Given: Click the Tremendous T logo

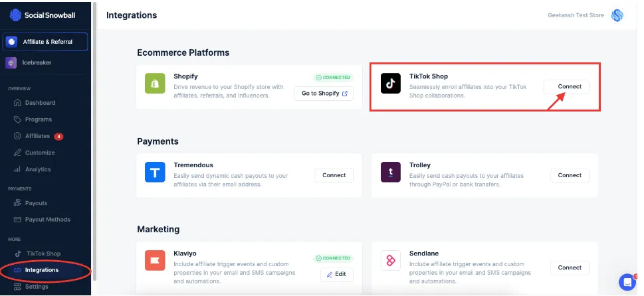Looking at the screenshot, I should pos(155,172).
